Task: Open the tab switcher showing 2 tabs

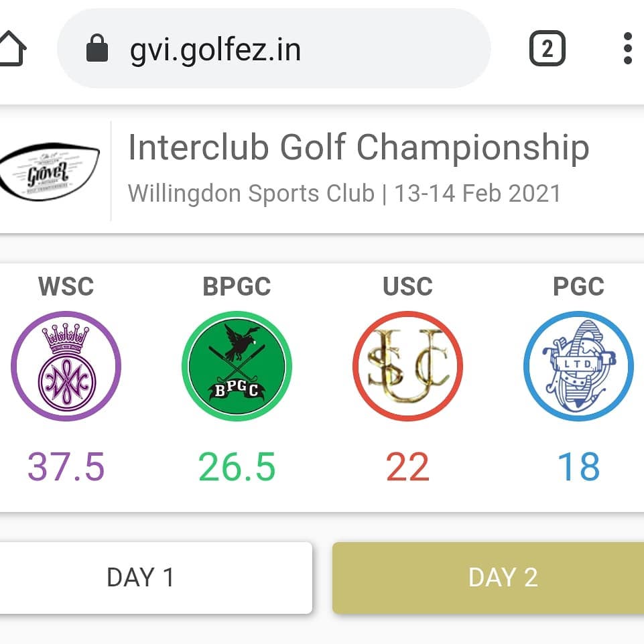Action: coord(547,48)
